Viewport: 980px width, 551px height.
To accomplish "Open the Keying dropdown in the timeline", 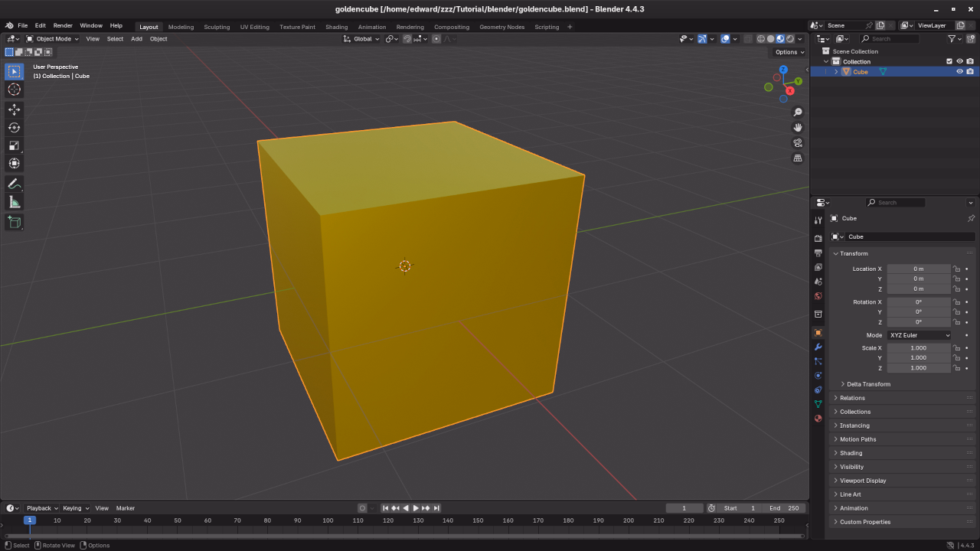I will click(x=76, y=508).
